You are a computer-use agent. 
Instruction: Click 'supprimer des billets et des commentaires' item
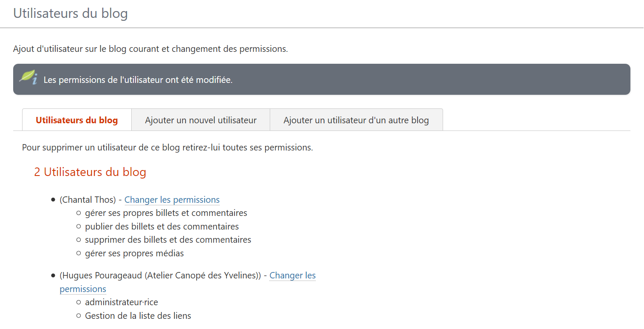coord(168,240)
